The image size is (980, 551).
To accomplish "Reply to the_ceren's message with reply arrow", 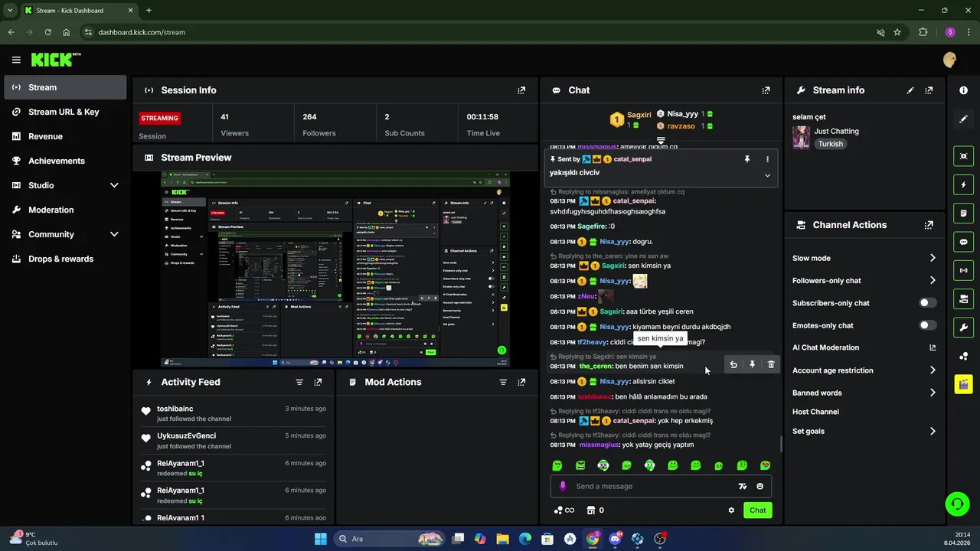I will click(733, 365).
